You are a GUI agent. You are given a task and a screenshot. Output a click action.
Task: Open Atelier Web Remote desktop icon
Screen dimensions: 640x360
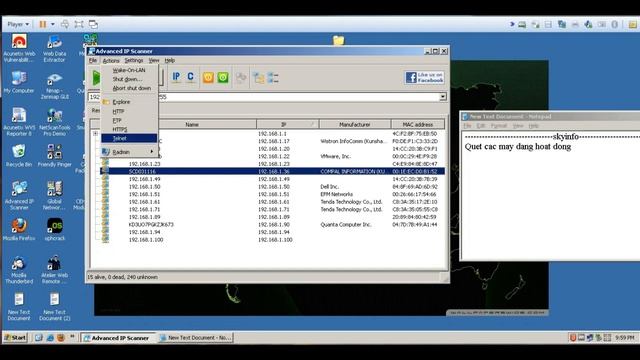tap(54, 269)
